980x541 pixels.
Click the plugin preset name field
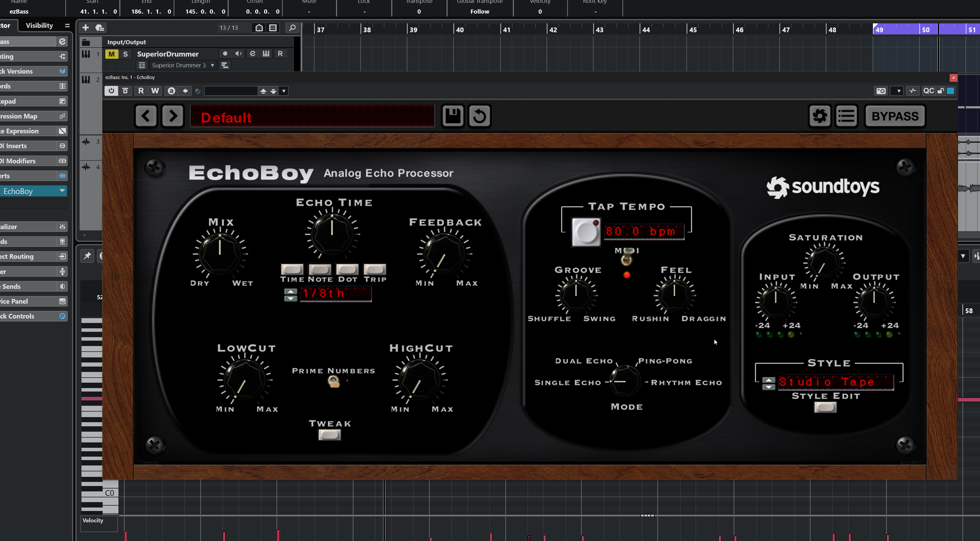231,91
